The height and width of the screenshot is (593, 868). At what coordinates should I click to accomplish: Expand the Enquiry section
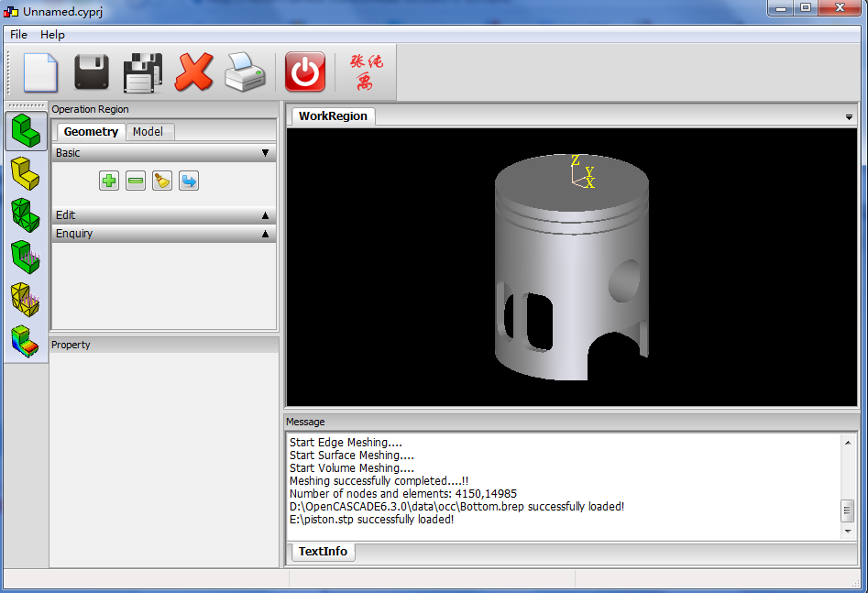(164, 234)
